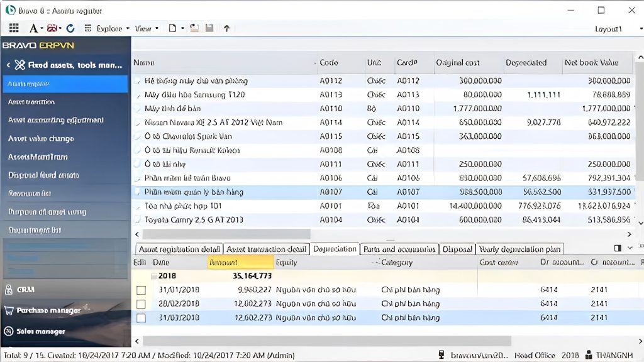This screenshot has height=362, width=644.
Task: Click the up arrow toolbar icon
Action: click(x=226, y=28)
